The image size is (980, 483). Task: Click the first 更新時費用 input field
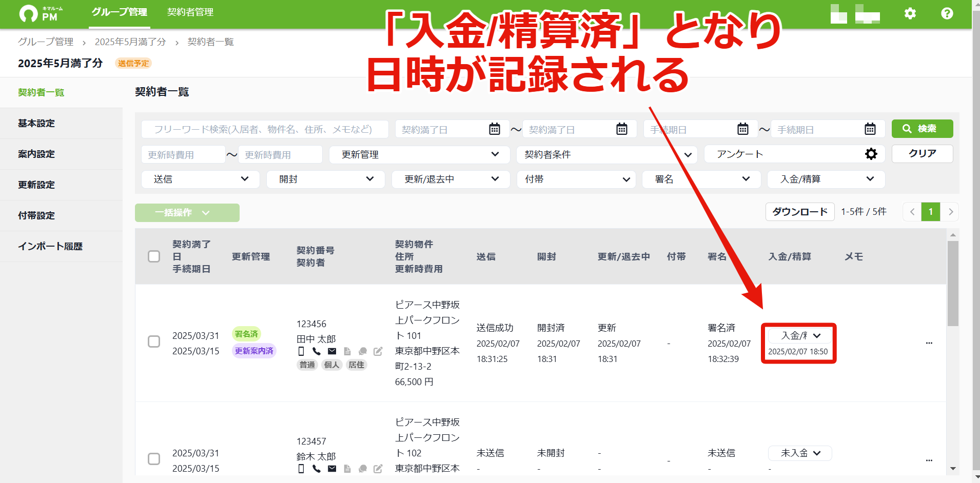tap(183, 154)
